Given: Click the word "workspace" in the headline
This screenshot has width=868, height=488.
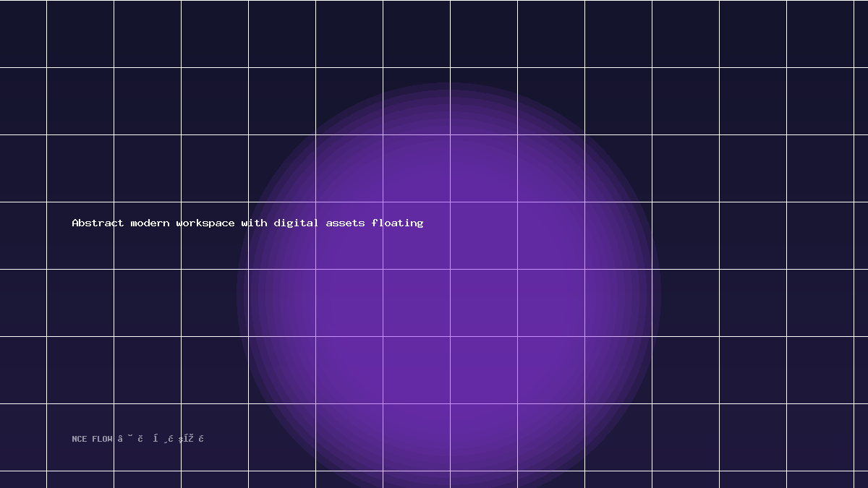Looking at the screenshot, I should click(x=206, y=223).
